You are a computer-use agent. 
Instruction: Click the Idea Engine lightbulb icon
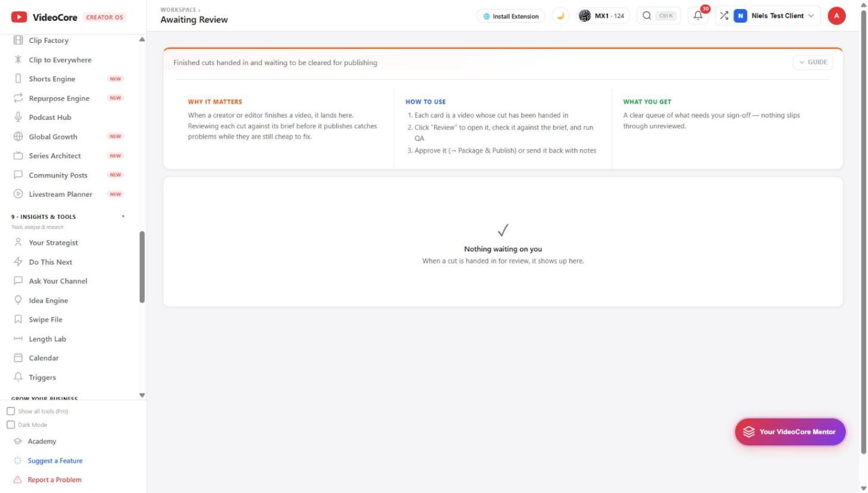(x=18, y=300)
